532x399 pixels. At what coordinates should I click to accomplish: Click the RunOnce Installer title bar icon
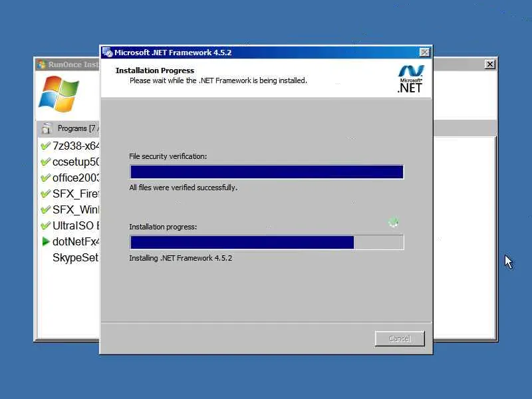[42, 65]
